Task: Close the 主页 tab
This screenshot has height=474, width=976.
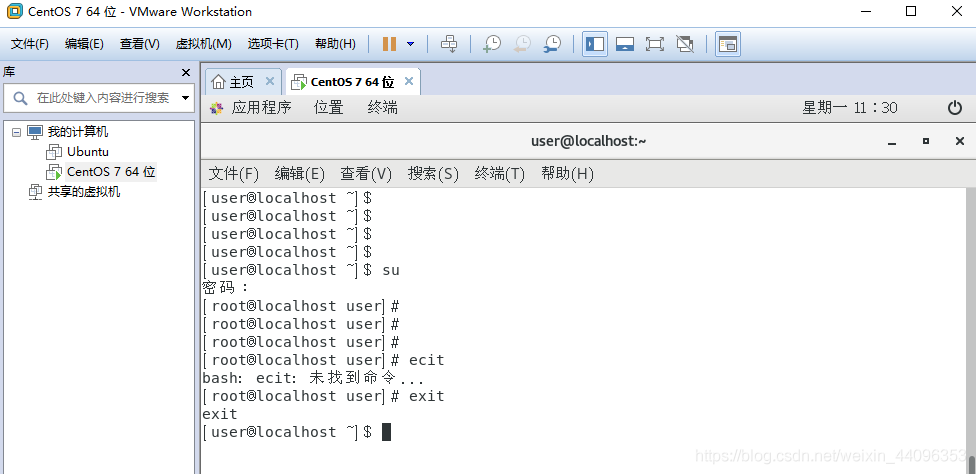Action: (x=270, y=81)
